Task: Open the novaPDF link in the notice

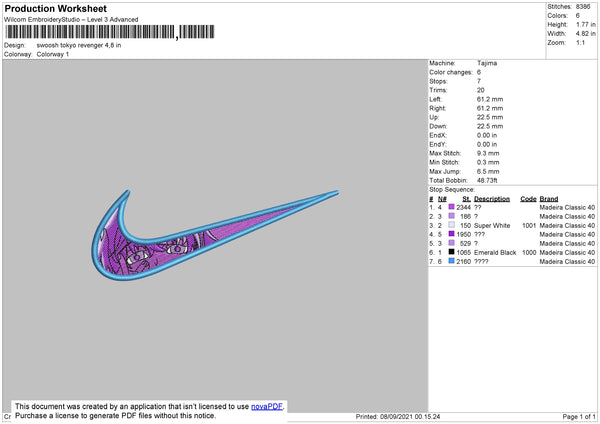Action: tap(267, 406)
